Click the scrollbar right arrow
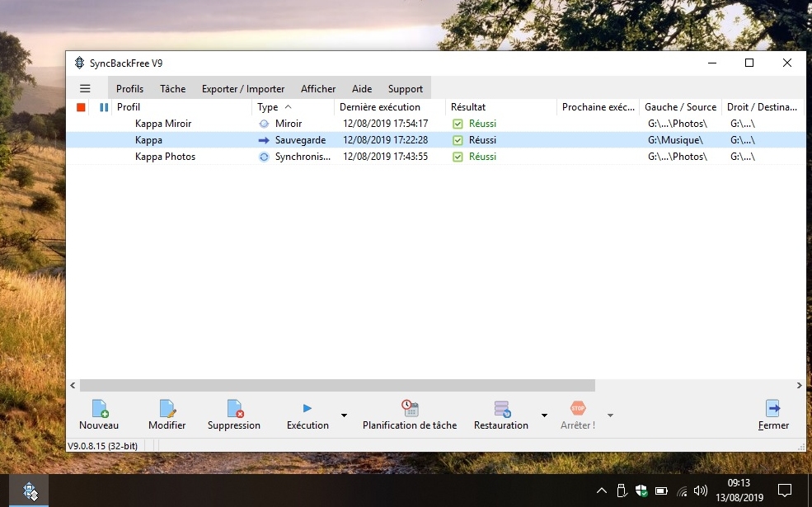This screenshot has width=812, height=507. click(799, 385)
